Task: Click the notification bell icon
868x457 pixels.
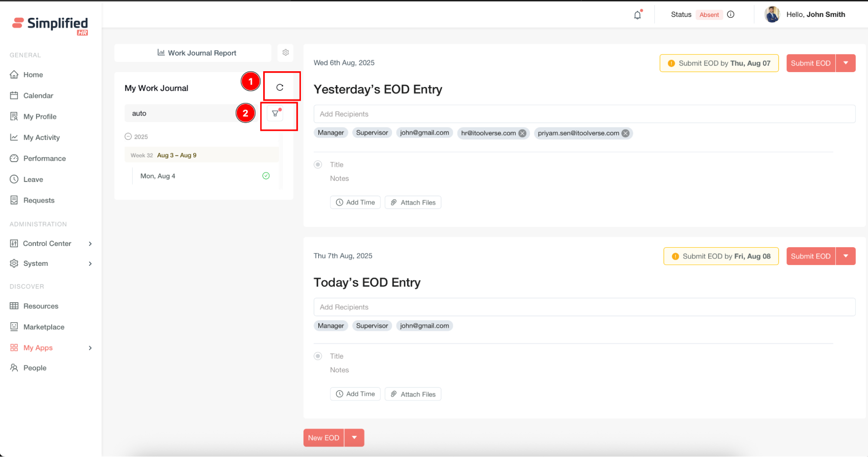Action: [x=637, y=15]
